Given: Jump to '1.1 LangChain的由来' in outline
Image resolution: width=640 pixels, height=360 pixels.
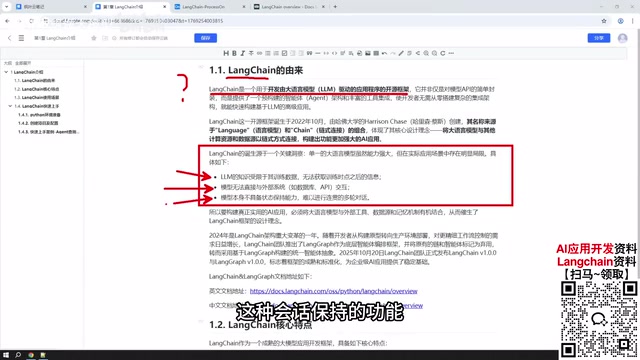Looking at the screenshot, I should point(34,80).
